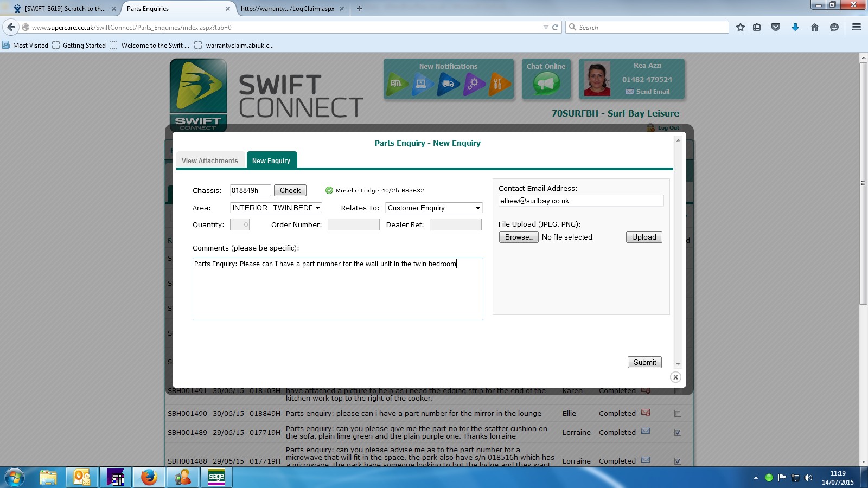Open the purple gears notifications icon
The width and height of the screenshot is (868, 488).
474,84
